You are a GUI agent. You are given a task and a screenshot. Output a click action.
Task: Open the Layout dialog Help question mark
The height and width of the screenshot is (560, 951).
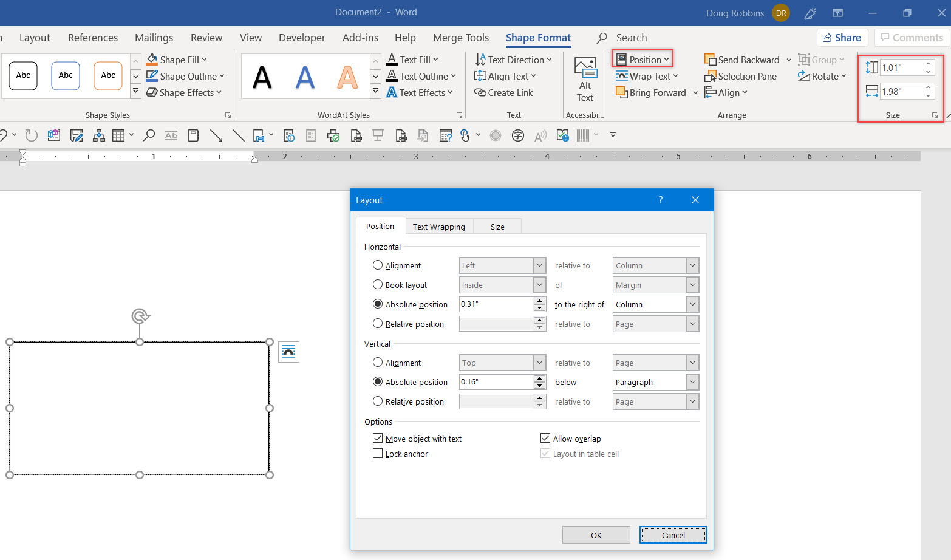click(660, 200)
